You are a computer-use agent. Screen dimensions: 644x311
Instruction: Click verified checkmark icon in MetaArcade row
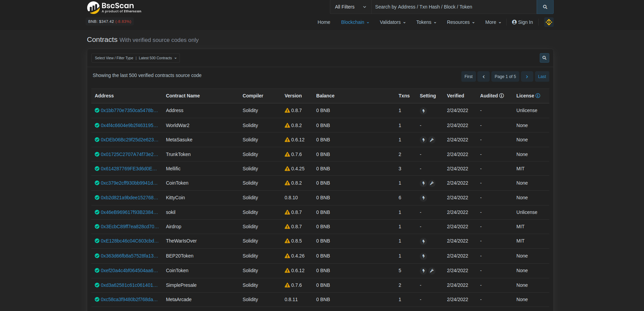(97, 299)
